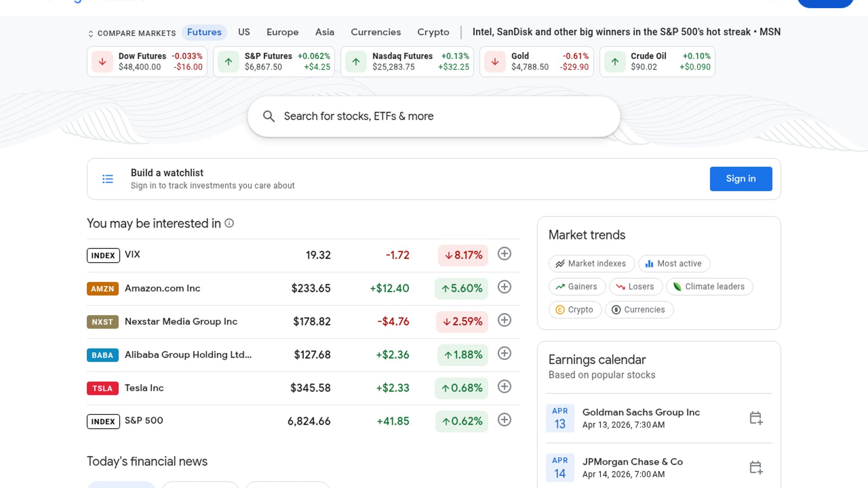
Task: Click plus icon beside Tesla Inc
Action: tap(504, 387)
